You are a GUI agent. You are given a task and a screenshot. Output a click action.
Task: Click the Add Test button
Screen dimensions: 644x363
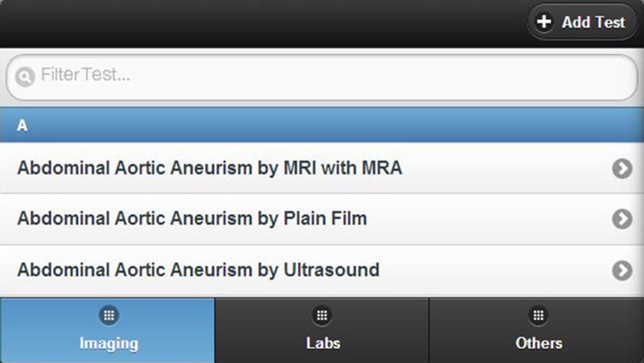click(x=582, y=21)
